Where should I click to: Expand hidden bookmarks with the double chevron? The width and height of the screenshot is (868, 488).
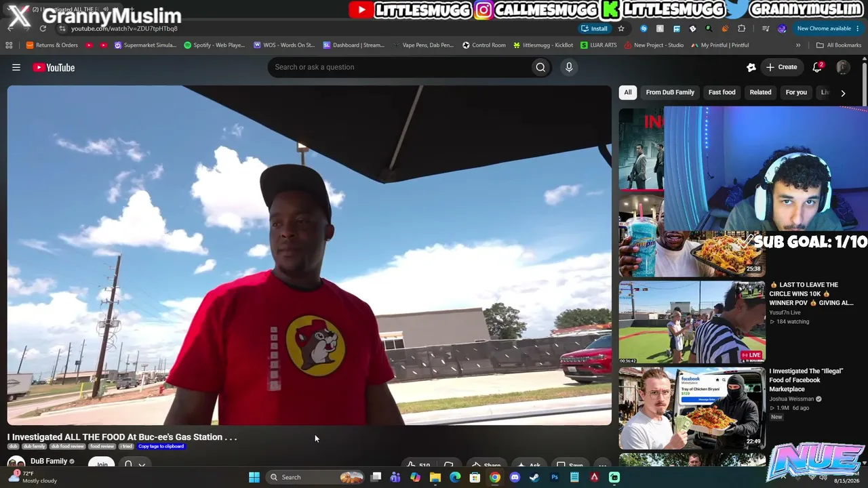coord(798,45)
